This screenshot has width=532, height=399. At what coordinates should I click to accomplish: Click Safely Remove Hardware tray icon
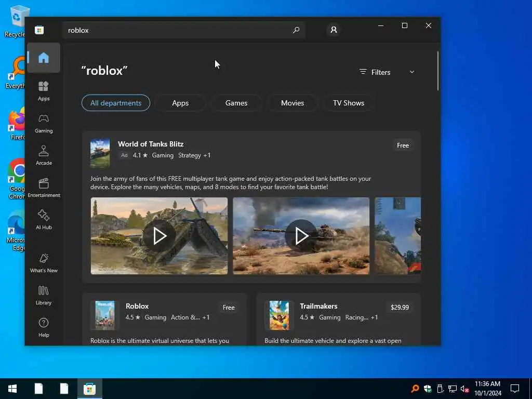[440, 389]
